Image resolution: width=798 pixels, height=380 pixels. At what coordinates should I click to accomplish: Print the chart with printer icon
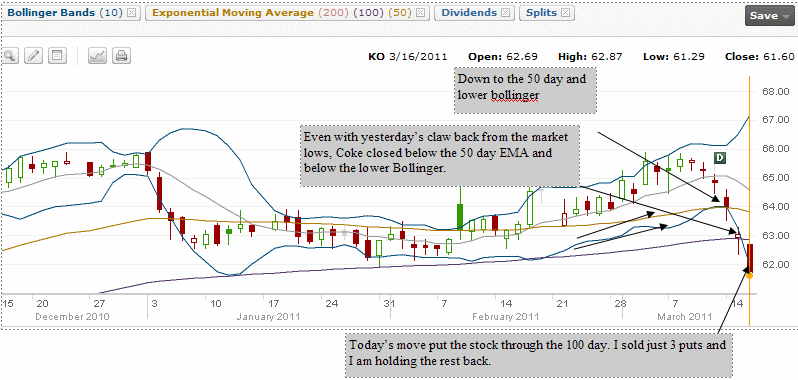pos(121,55)
